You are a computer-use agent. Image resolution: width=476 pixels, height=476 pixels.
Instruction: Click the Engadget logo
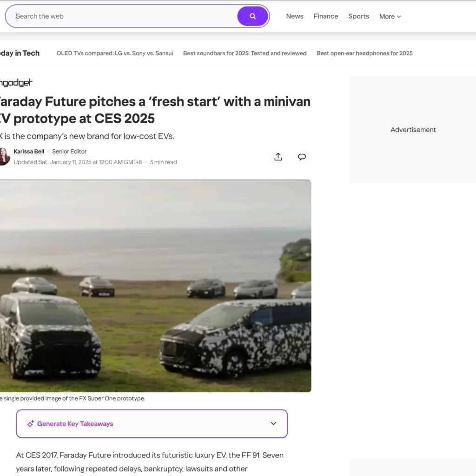16,83
